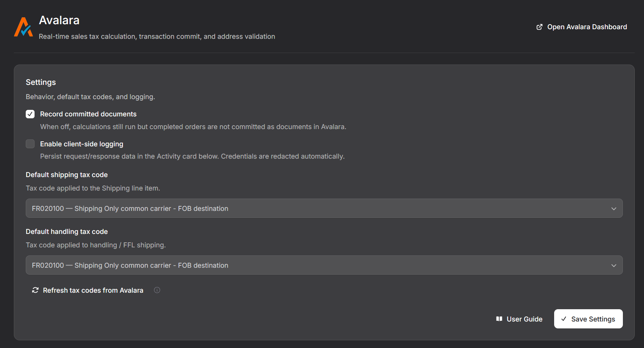Click the refresh icon for tax codes

point(35,290)
